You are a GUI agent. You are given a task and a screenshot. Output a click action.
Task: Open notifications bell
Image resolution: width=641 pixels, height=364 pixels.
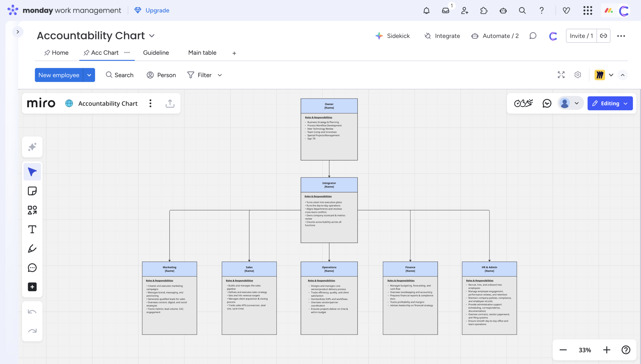click(x=426, y=11)
